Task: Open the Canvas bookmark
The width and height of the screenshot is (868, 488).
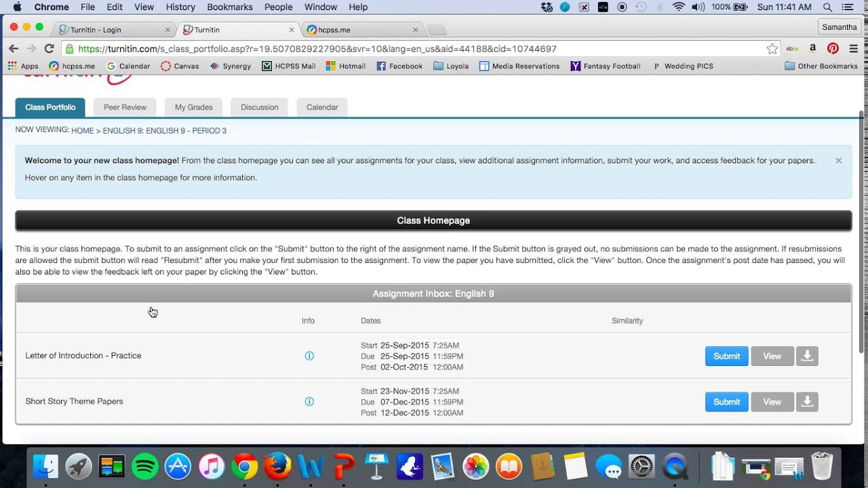Action: 180,66
